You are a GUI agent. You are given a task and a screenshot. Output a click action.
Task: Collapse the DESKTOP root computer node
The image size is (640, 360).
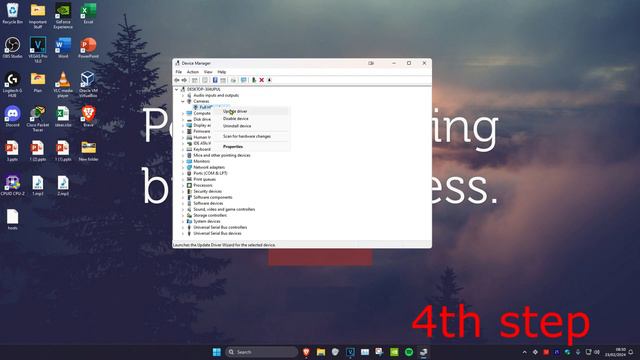coord(177,89)
